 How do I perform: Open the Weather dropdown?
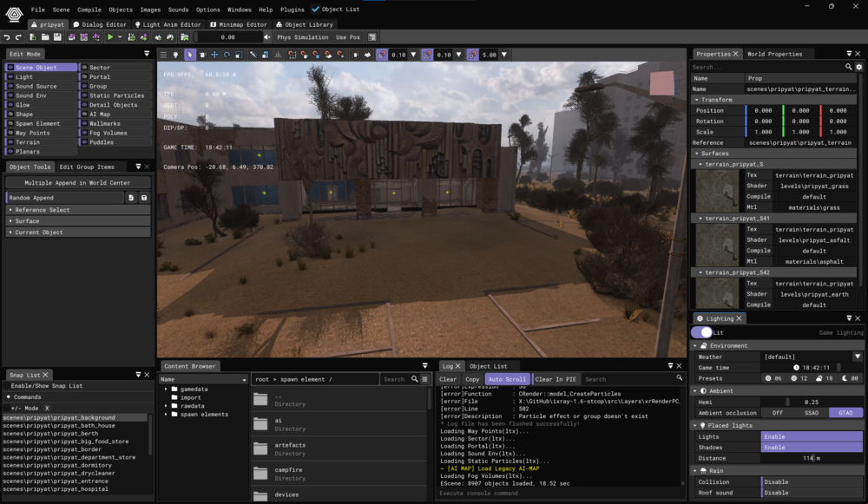coord(857,357)
